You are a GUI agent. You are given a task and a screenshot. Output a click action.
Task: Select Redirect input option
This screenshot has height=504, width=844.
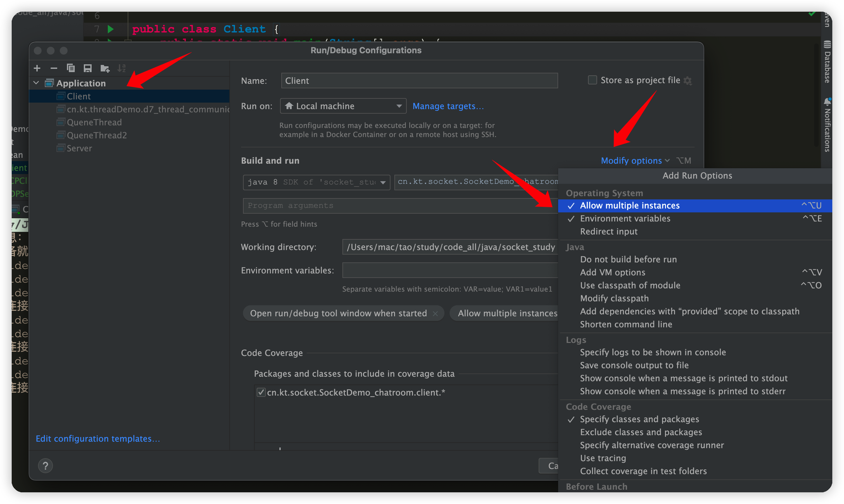click(x=695, y=232)
